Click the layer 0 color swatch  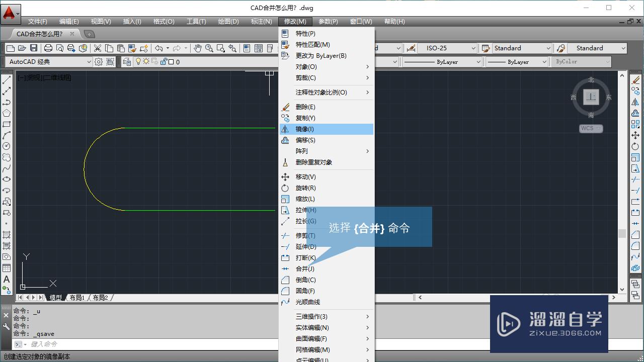[171, 62]
